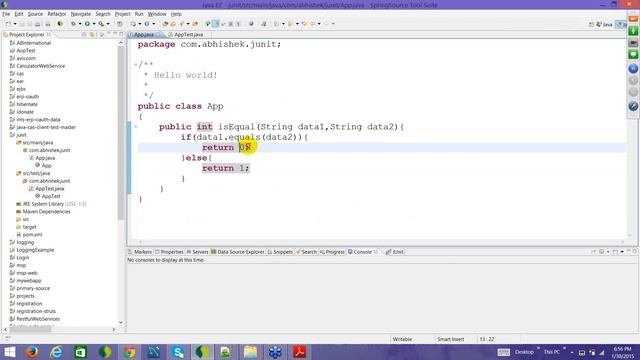Open the Data Source Explorer tab
The height and width of the screenshot is (360, 640).
[238, 252]
